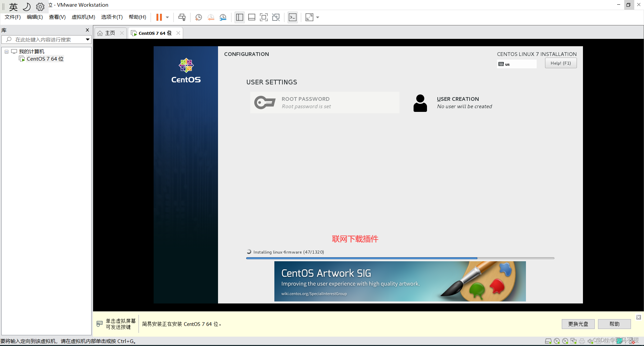
Task: Click the keyboard icon in notification bar
Action: point(100,324)
